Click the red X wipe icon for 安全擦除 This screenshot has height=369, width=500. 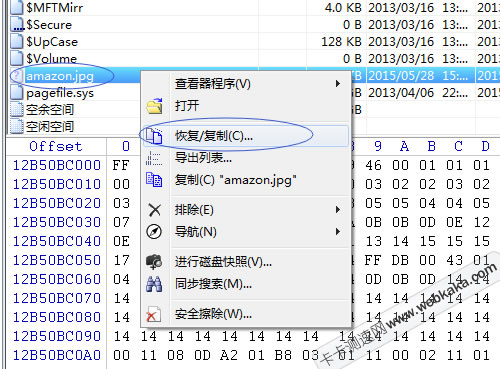154,314
